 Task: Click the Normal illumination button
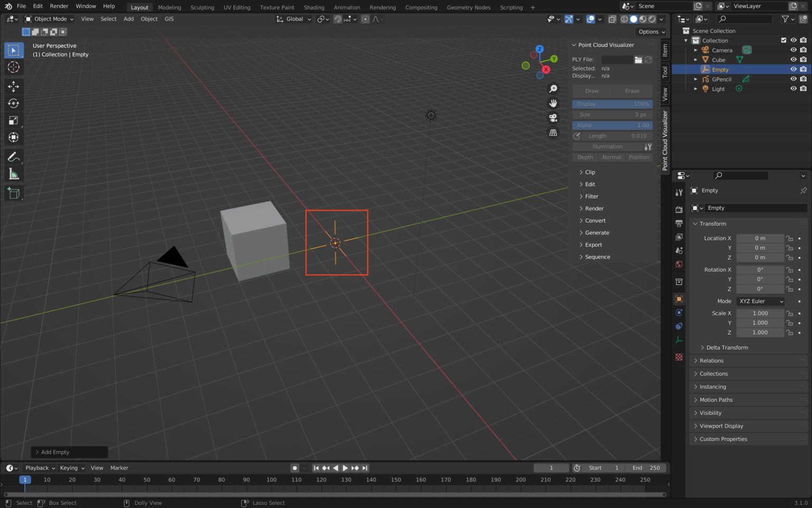[x=612, y=157]
